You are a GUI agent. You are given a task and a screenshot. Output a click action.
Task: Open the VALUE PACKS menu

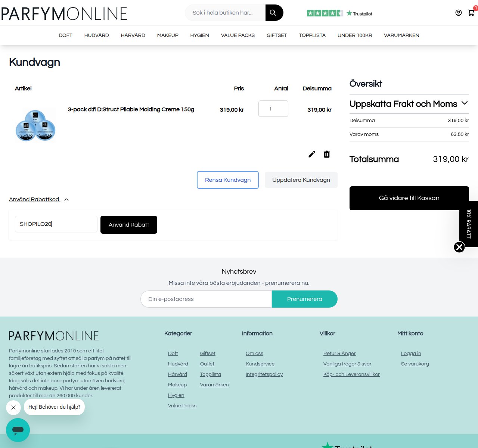238,35
